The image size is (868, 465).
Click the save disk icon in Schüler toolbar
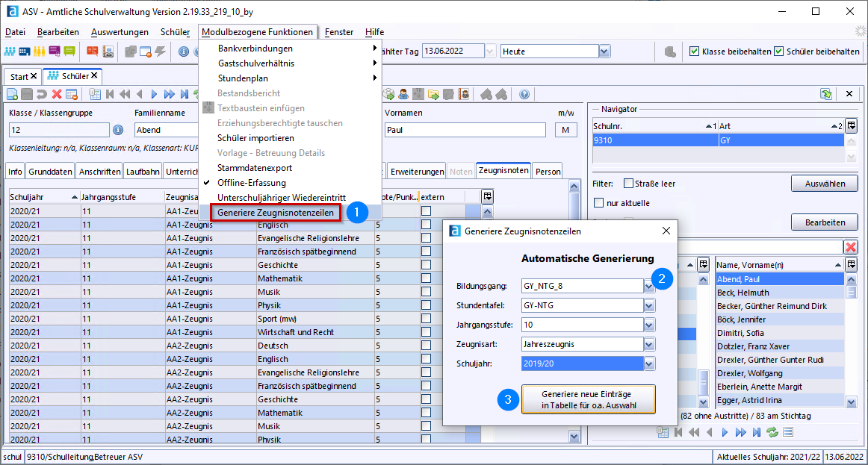point(27,95)
